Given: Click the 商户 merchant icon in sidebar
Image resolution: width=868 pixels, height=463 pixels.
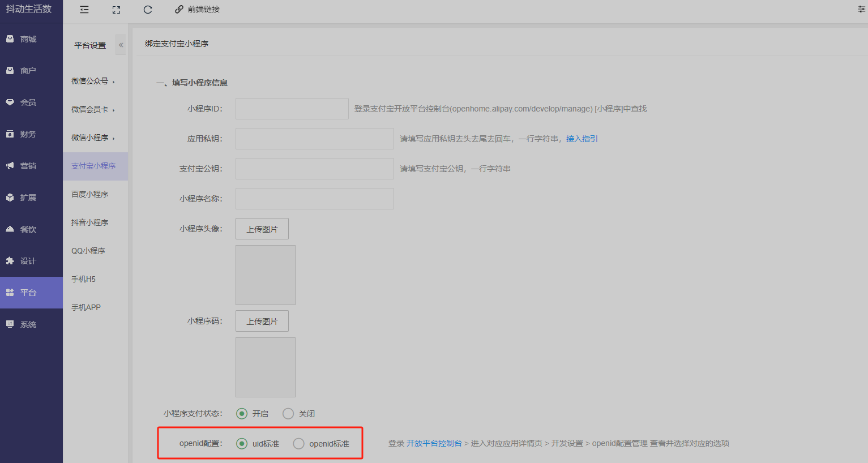Looking at the screenshot, I should pyautogui.click(x=10, y=71).
